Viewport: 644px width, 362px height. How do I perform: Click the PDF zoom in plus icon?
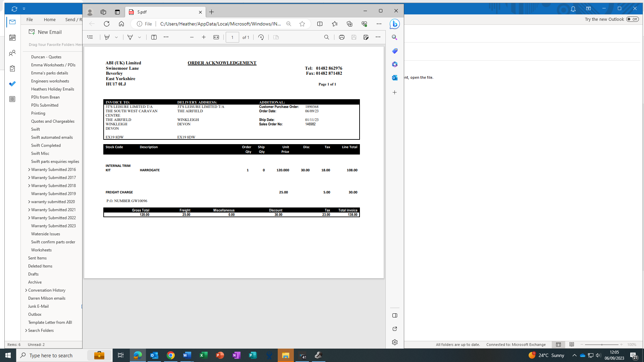pos(204,37)
